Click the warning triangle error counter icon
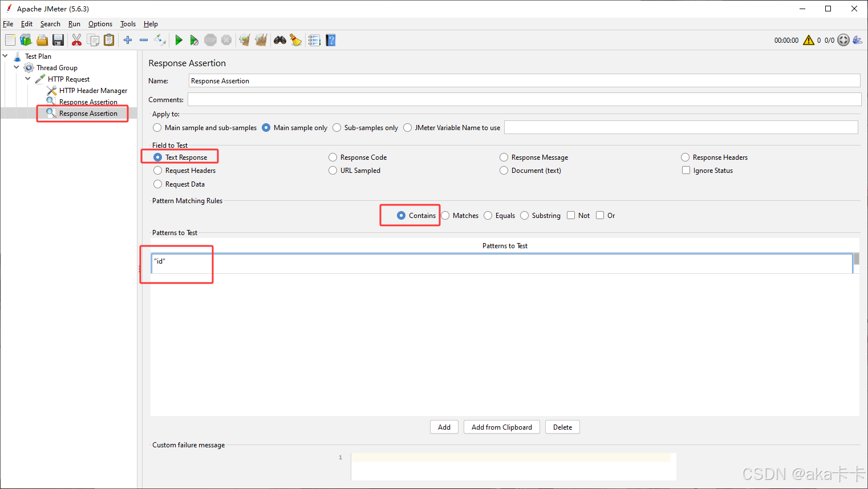 (x=809, y=40)
